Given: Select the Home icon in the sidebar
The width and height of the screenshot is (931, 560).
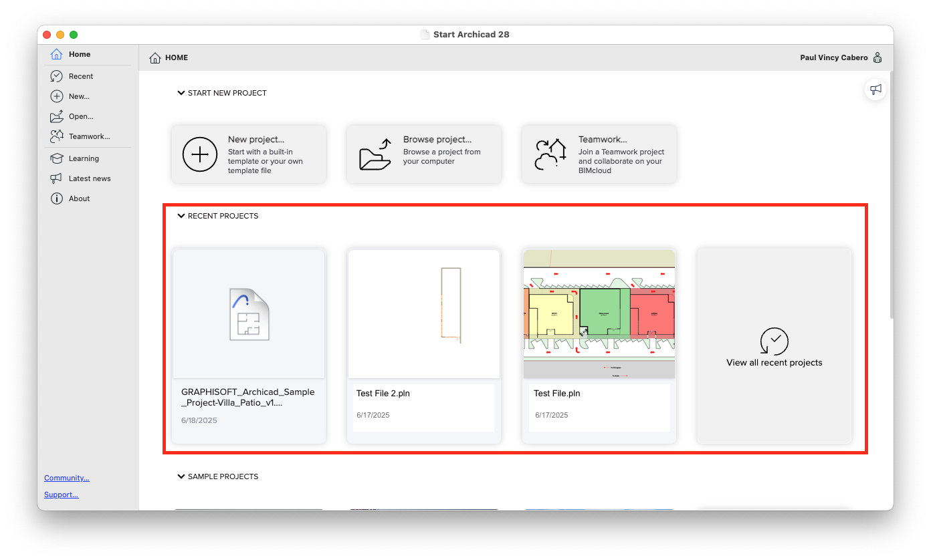Looking at the screenshot, I should tap(57, 54).
